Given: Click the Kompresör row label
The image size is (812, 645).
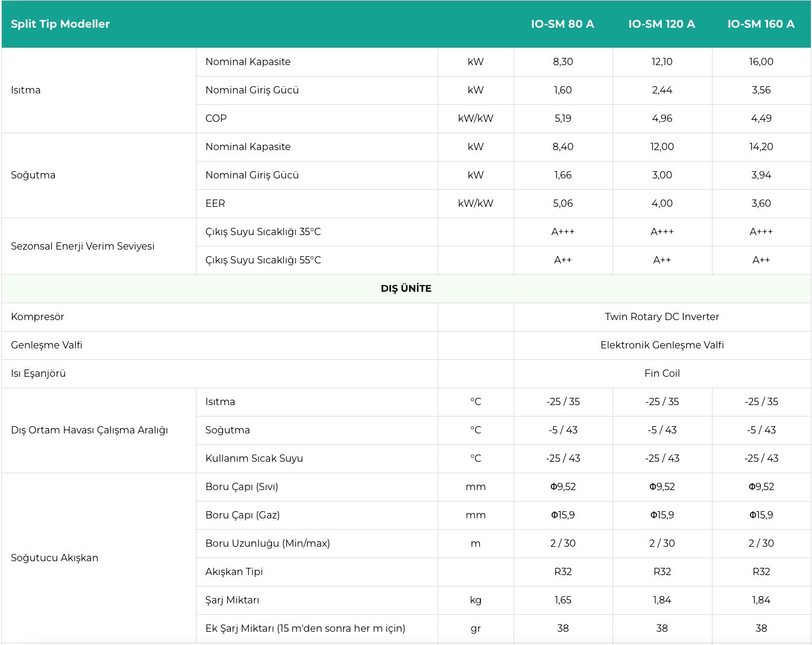Looking at the screenshot, I should [37, 317].
